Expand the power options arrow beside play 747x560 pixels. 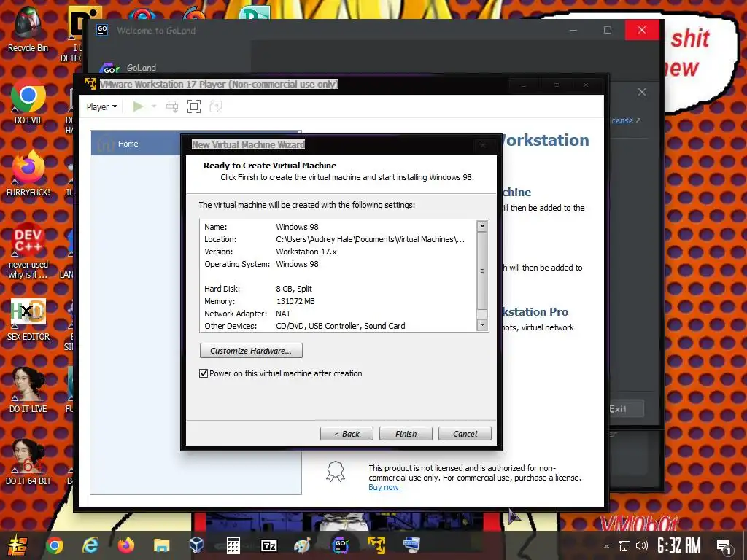[154, 106]
